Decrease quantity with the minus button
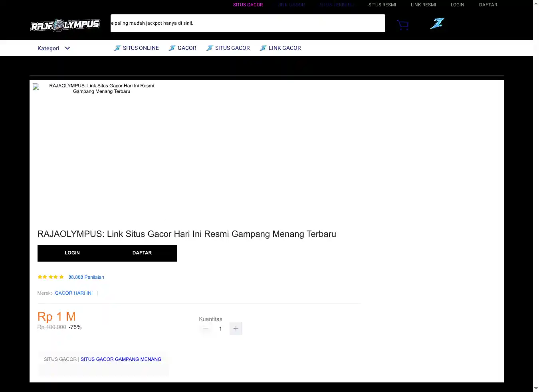This screenshot has width=539, height=392. point(206,329)
